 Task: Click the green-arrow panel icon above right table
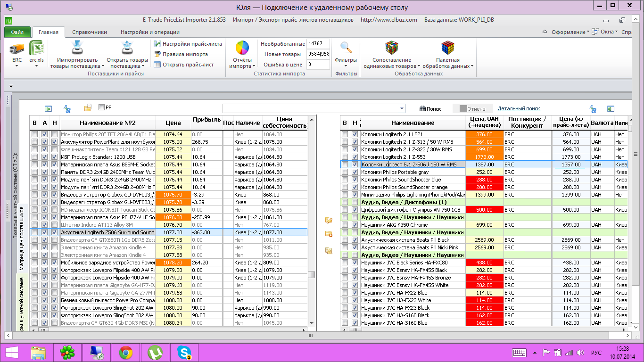tap(611, 108)
